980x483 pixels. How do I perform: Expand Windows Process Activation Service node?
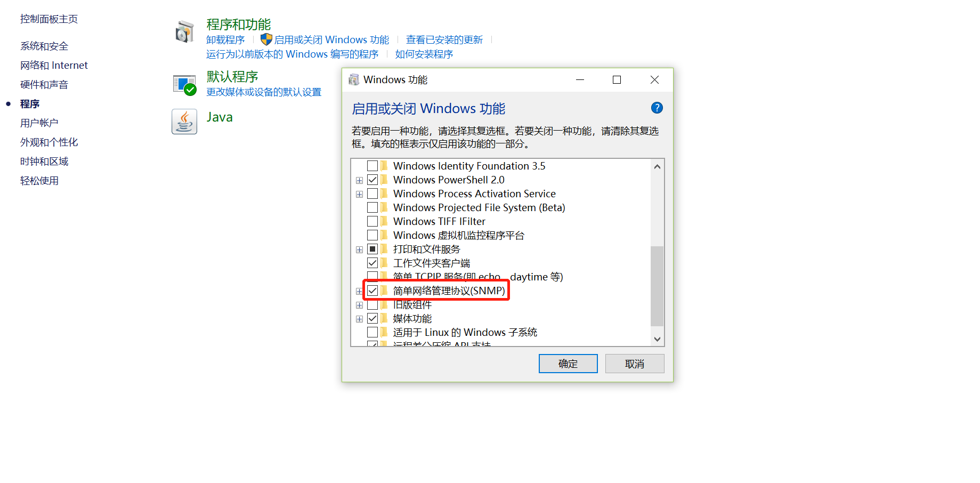click(359, 194)
